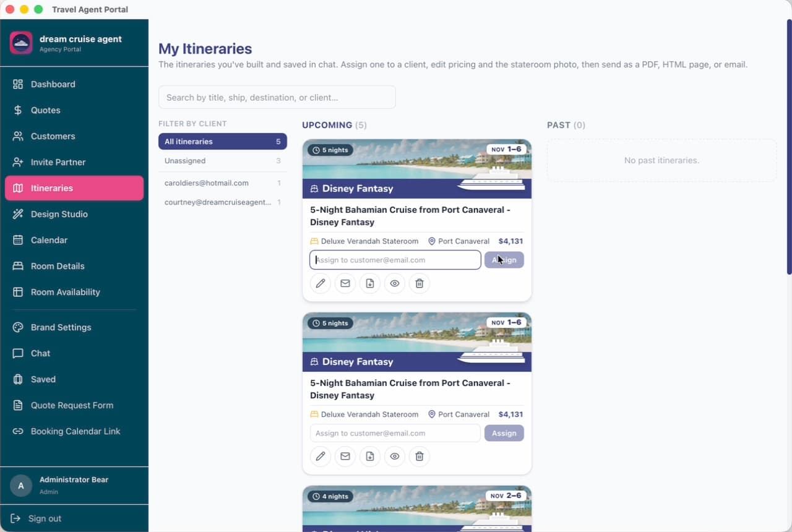792x532 pixels.
Task: Click the Chat bubble icon
Action: pos(18,353)
